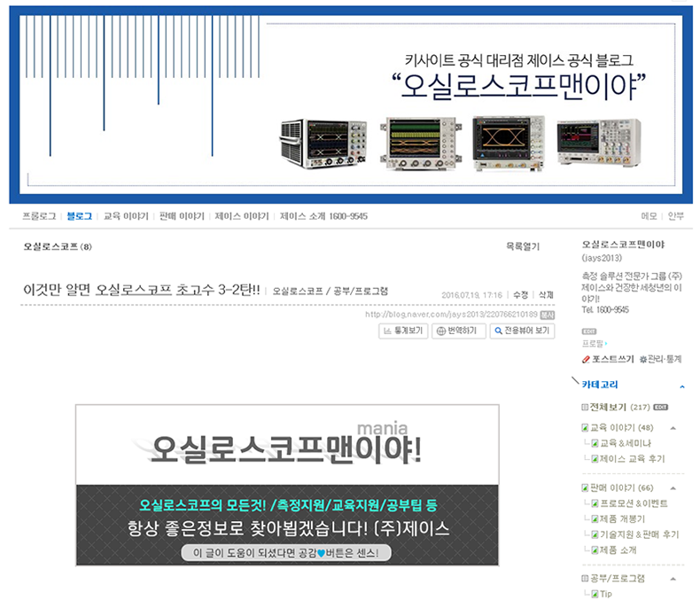Open the 판매 이야기 menu tab
This screenshot has height=600, width=700.
tap(182, 216)
